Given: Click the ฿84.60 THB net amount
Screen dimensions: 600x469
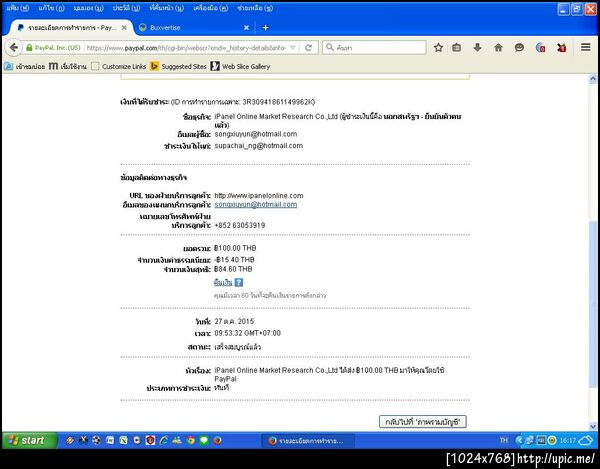Looking at the screenshot, I should (x=233, y=269).
